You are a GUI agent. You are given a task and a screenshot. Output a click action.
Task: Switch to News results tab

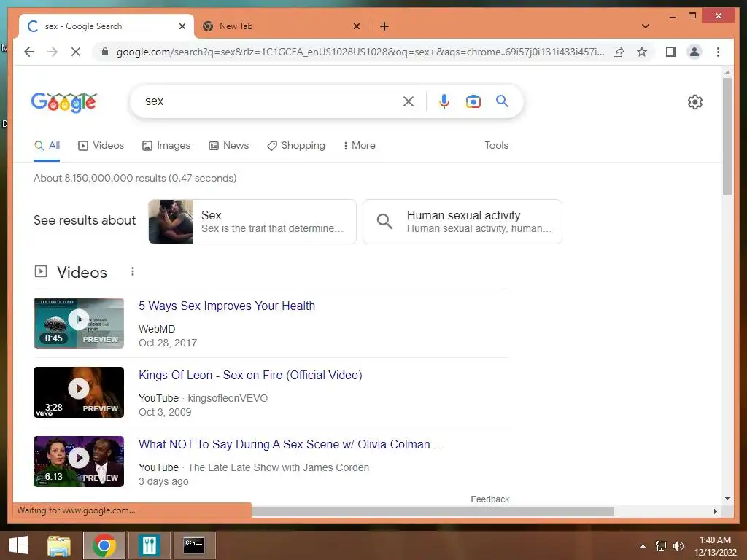coord(228,146)
